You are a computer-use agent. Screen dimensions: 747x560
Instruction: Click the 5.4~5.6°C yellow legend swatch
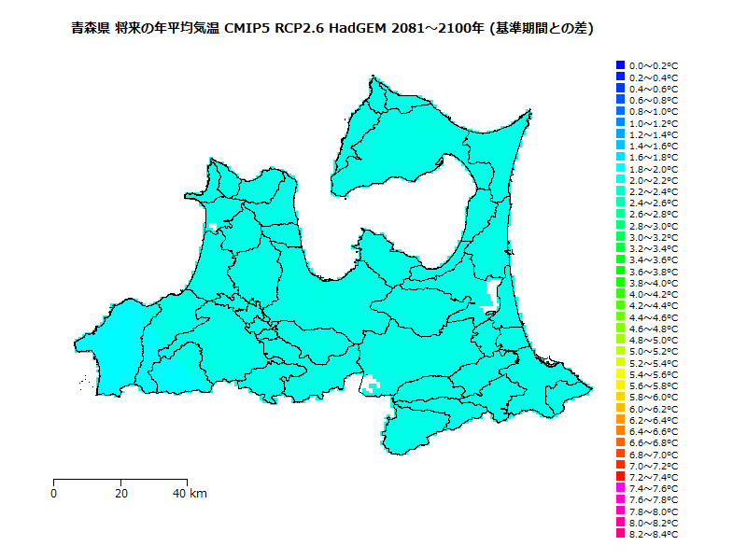pos(620,374)
